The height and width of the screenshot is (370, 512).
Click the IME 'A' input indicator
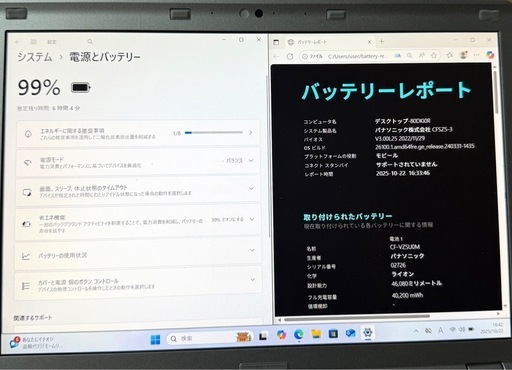(x=440, y=330)
